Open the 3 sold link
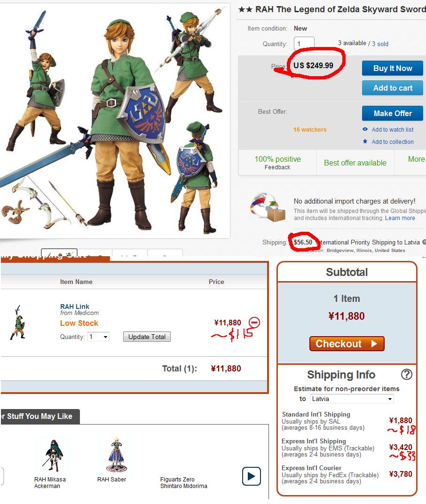This screenshot has height=504, width=426. [380, 44]
